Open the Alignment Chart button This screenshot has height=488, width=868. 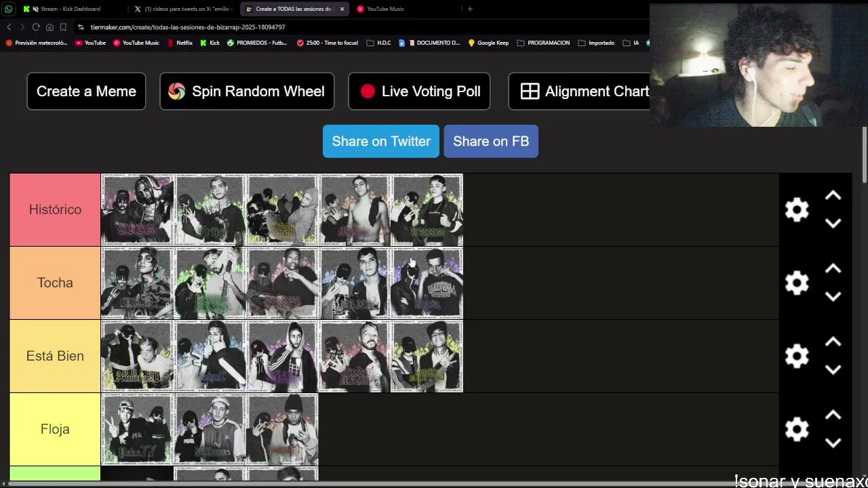click(x=579, y=91)
